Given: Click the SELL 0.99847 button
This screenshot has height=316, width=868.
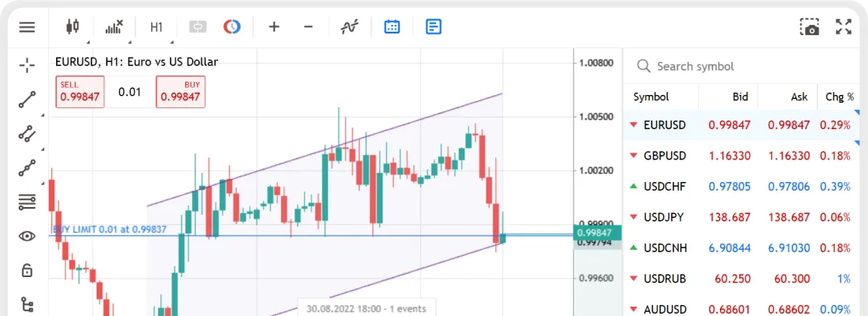Looking at the screenshot, I should pyautogui.click(x=79, y=92).
